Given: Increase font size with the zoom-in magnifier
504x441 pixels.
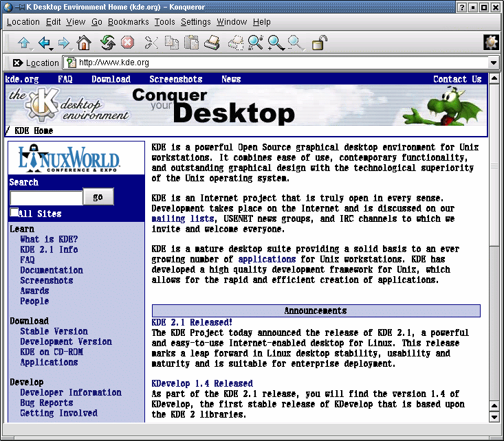Looking at the screenshot, I should (276, 43).
